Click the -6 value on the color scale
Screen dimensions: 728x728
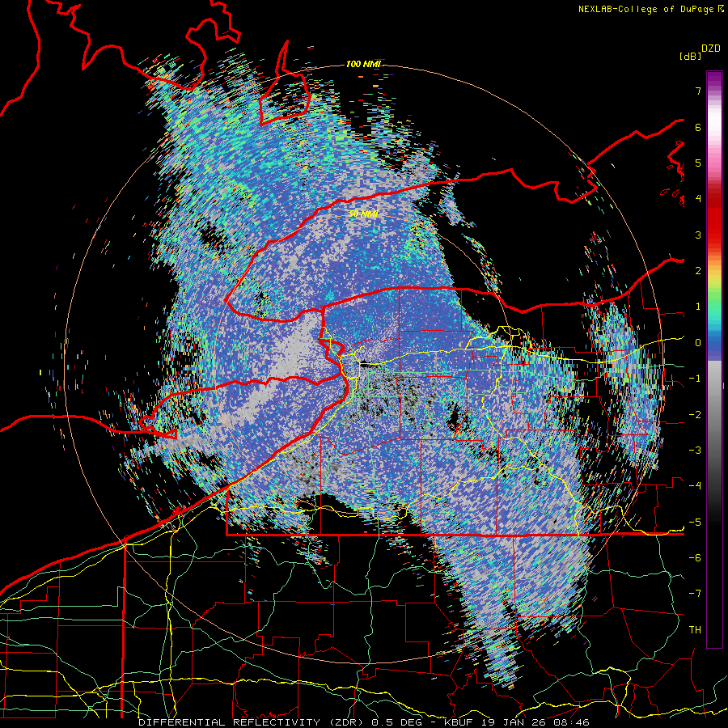pyautogui.click(x=695, y=558)
